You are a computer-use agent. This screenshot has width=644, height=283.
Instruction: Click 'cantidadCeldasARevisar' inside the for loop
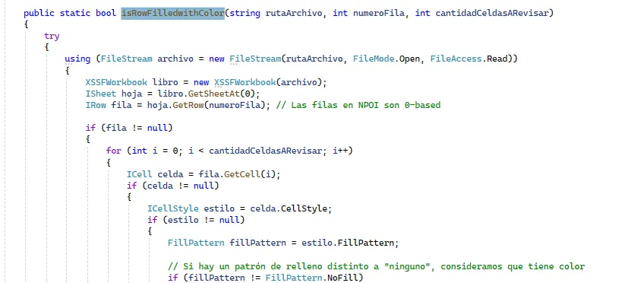[265, 151]
